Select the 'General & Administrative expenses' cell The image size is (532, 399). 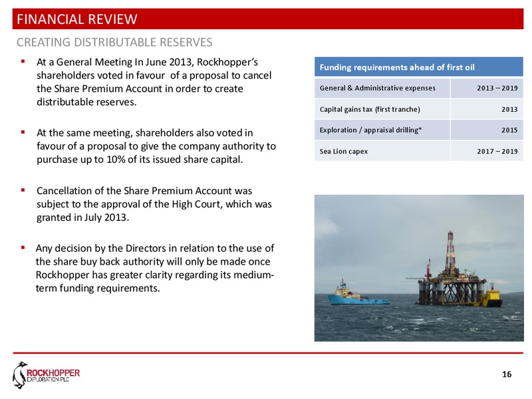pyautogui.click(x=382, y=88)
